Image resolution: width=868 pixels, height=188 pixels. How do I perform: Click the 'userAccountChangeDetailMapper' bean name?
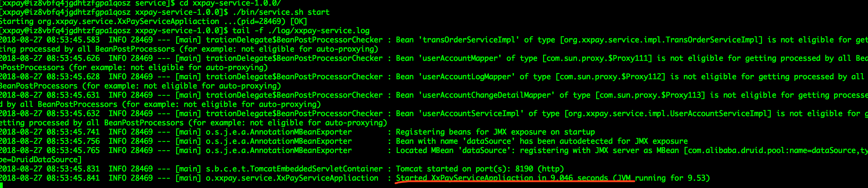(487, 95)
